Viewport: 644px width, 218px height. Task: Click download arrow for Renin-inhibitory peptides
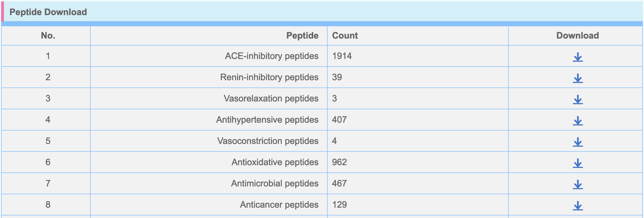[578, 78]
